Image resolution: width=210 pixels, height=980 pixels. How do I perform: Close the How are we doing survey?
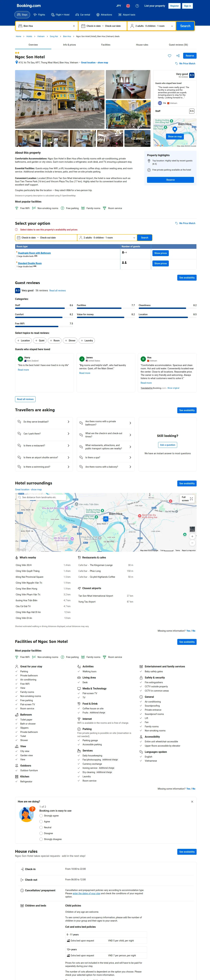pyautogui.click(x=192, y=802)
